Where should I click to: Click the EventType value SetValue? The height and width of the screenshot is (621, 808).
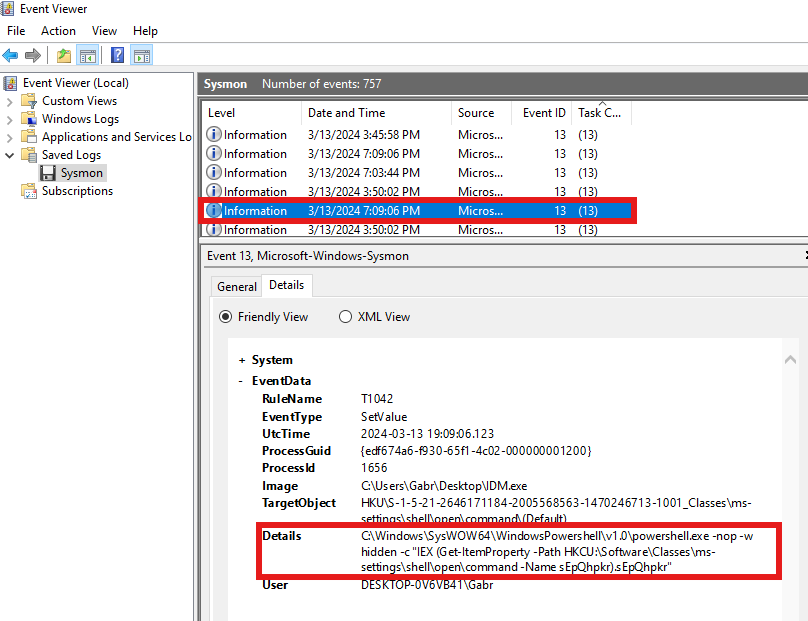tap(384, 416)
